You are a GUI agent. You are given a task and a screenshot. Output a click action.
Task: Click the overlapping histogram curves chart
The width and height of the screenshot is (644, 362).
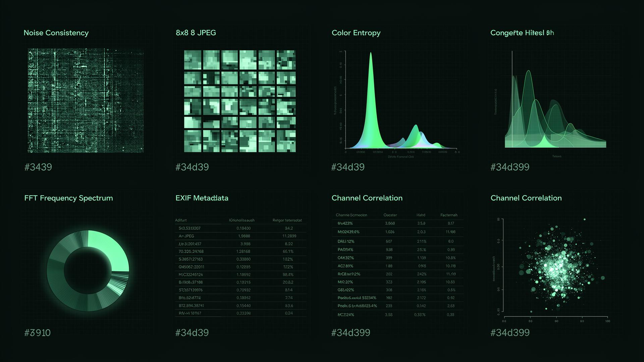pyautogui.click(x=555, y=109)
